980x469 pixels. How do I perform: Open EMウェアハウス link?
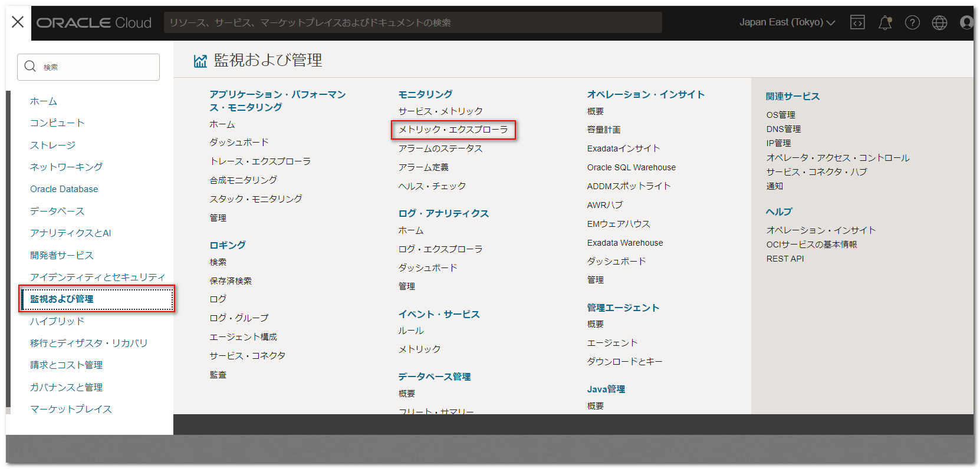tap(619, 224)
